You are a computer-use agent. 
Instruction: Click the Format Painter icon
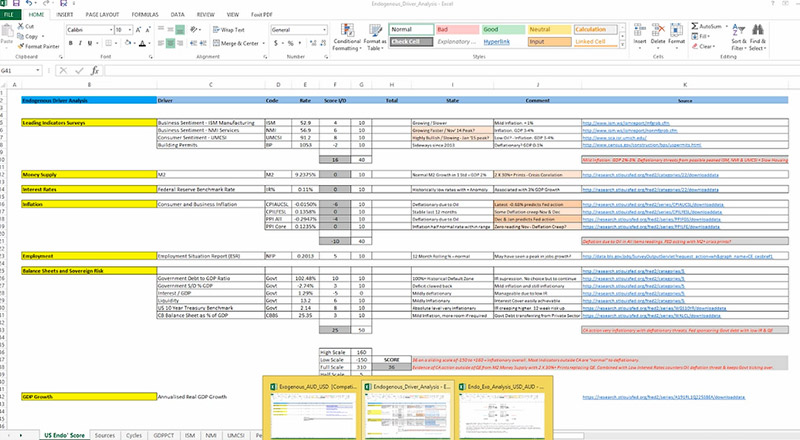(x=21, y=46)
